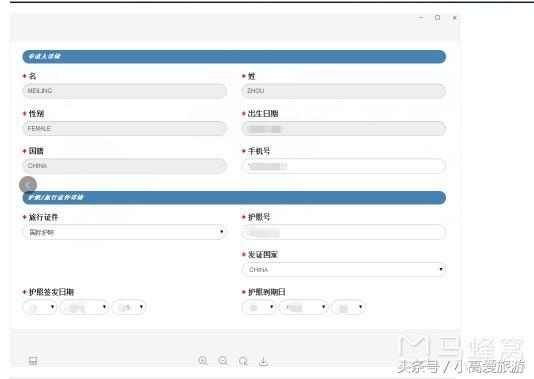
Task: Close the window with X button
Action: [455, 18]
